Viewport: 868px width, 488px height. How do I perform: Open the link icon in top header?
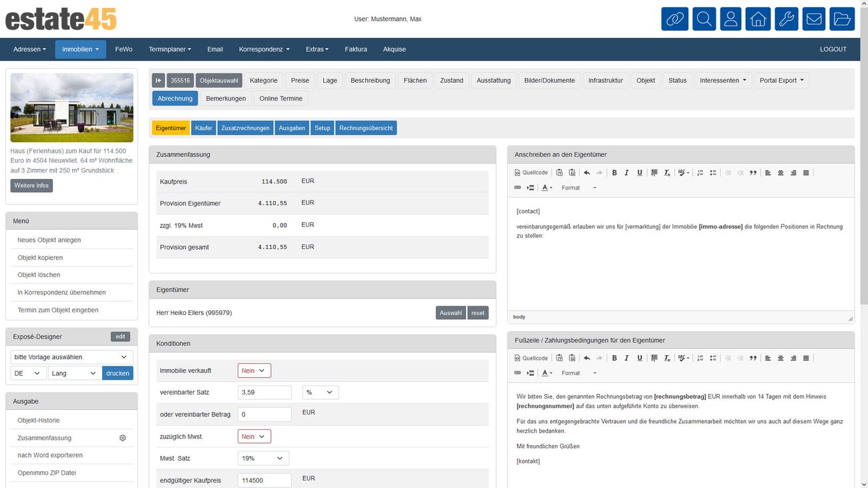pyautogui.click(x=674, y=19)
